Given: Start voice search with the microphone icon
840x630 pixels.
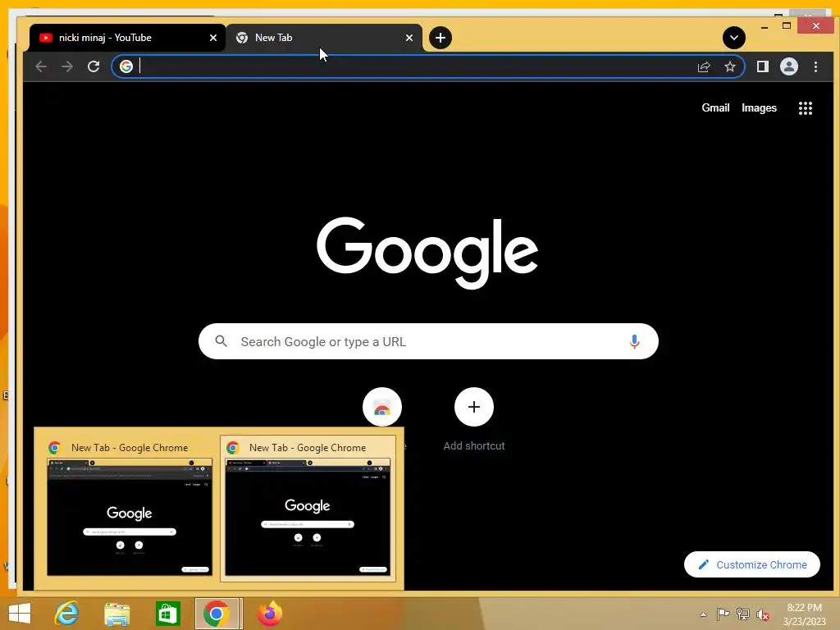Looking at the screenshot, I should coord(634,341).
